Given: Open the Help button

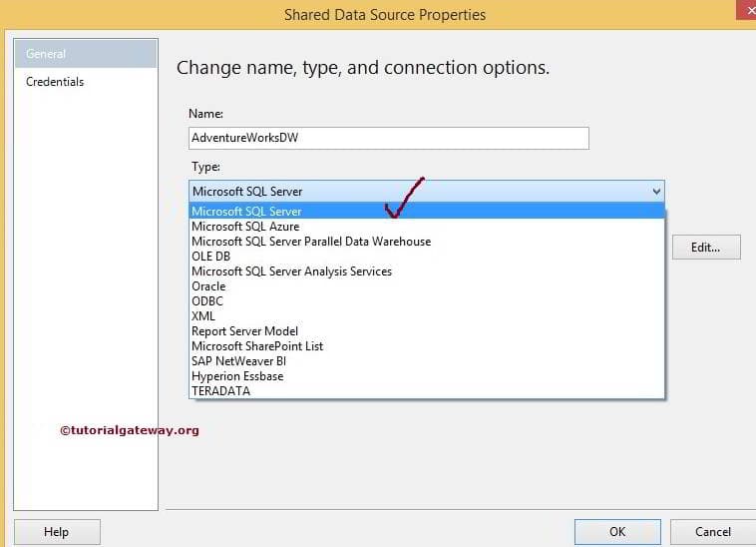Looking at the screenshot, I should [57, 532].
